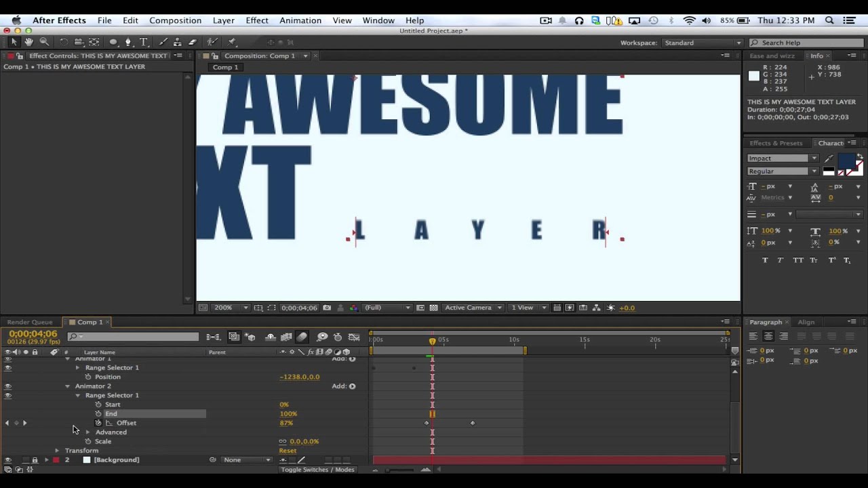Open the 1 View layout dropdown

point(527,308)
